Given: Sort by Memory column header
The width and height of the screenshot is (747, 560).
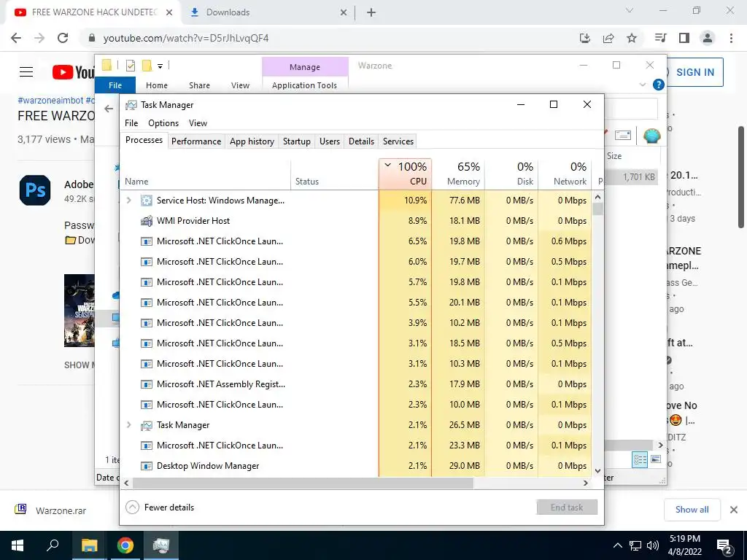Looking at the screenshot, I should point(458,174).
